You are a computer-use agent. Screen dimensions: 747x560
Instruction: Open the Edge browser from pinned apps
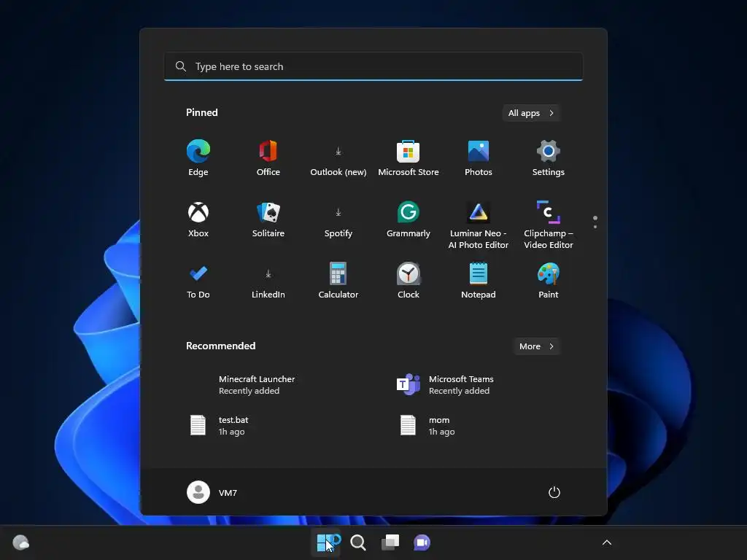198,158
